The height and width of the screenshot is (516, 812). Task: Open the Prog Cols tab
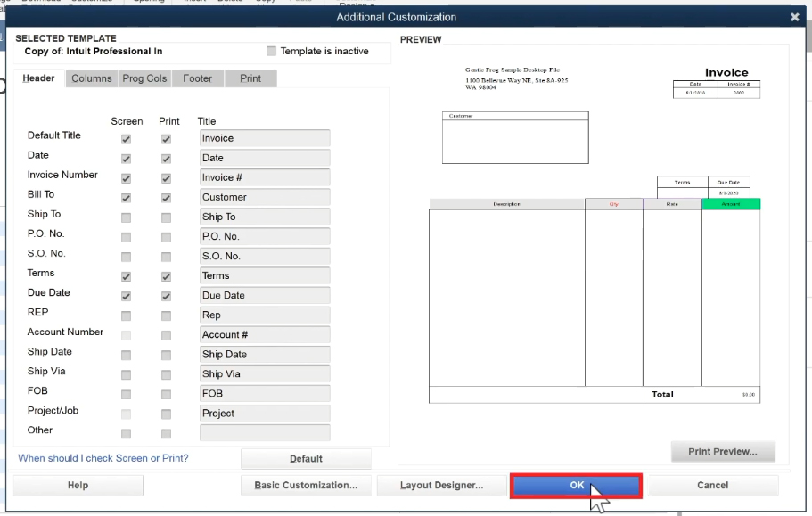pyautogui.click(x=144, y=78)
